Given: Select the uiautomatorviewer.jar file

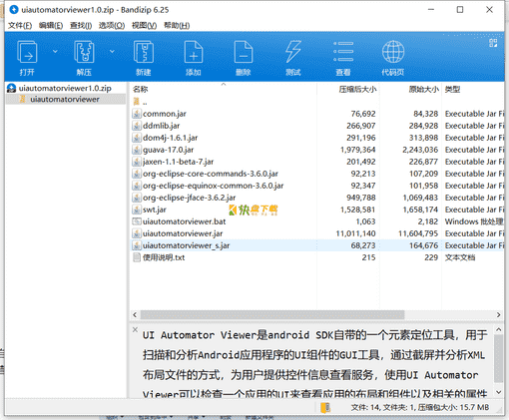Looking at the screenshot, I should point(183,233).
